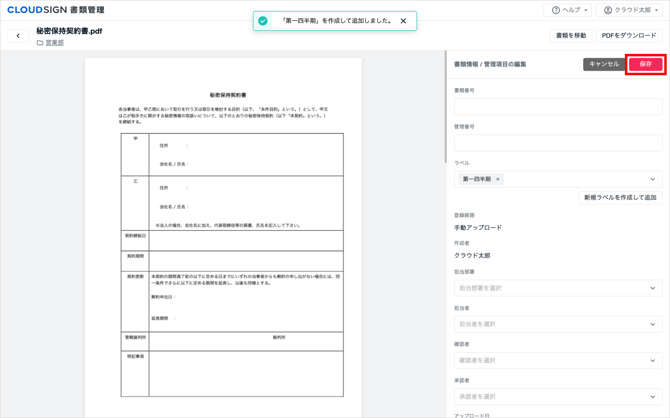Click the 秘密保持契約書.pdf file title
670x418 pixels.
tap(69, 31)
